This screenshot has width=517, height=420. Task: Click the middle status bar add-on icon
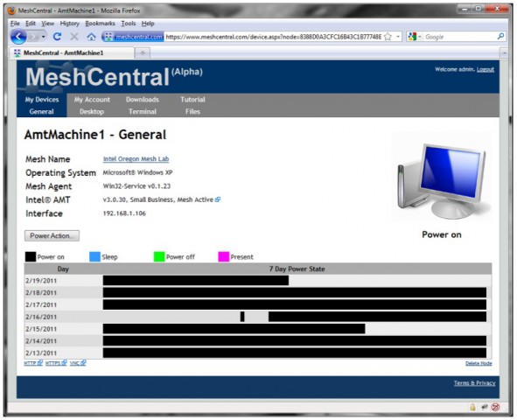pos(485,407)
